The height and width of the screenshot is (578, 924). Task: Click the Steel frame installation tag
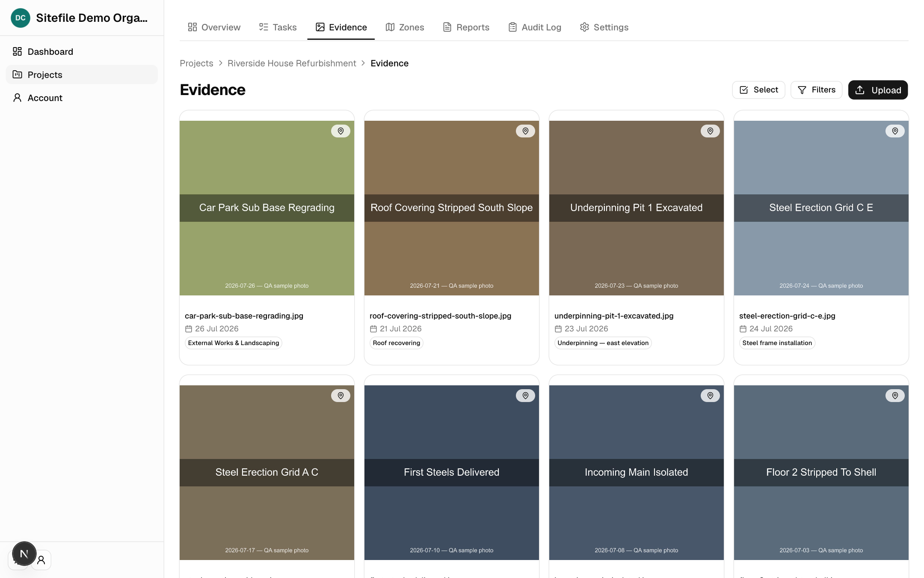coord(777,343)
